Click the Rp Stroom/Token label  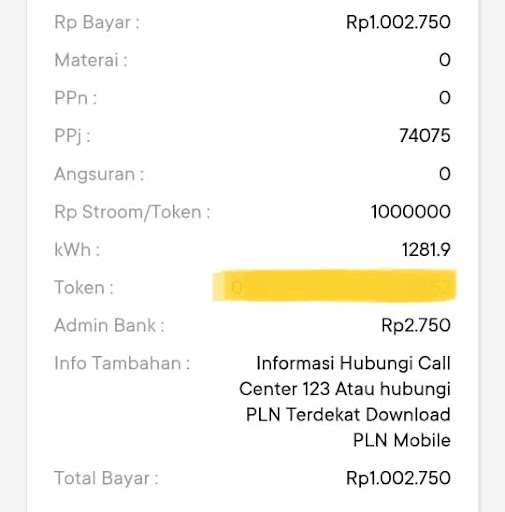coord(132,212)
